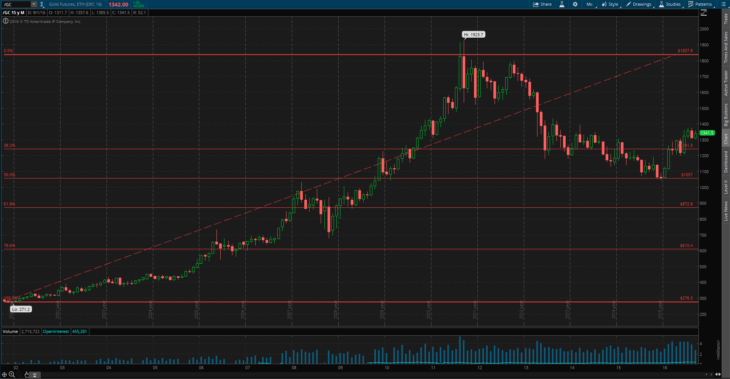
Task: Click the Gold Futures description text
Action: tap(75, 4)
